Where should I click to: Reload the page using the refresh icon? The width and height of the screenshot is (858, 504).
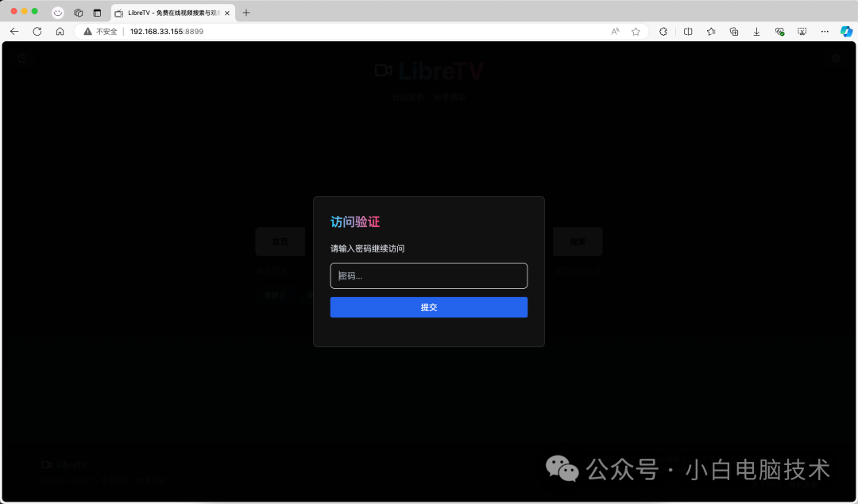(37, 31)
